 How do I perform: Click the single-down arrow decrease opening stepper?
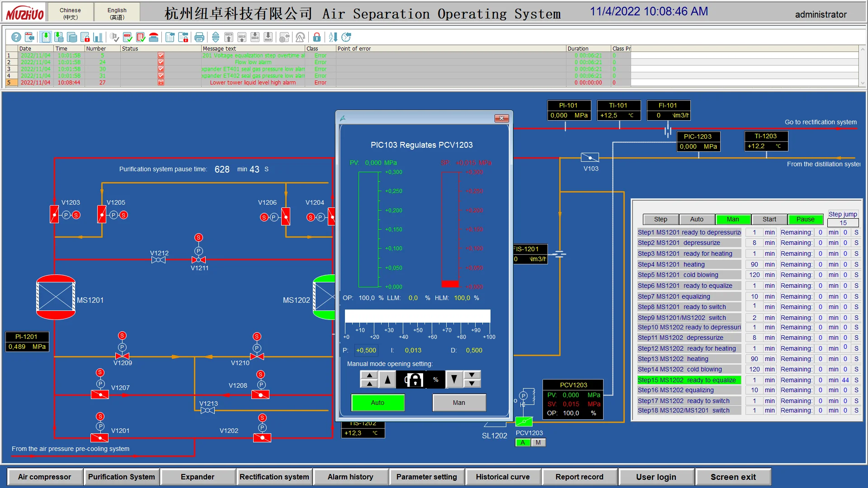(454, 380)
